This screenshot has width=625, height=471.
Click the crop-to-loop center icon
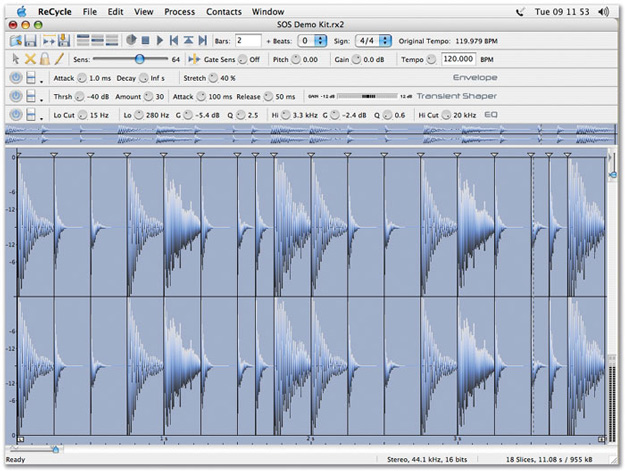(x=188, y=41)
